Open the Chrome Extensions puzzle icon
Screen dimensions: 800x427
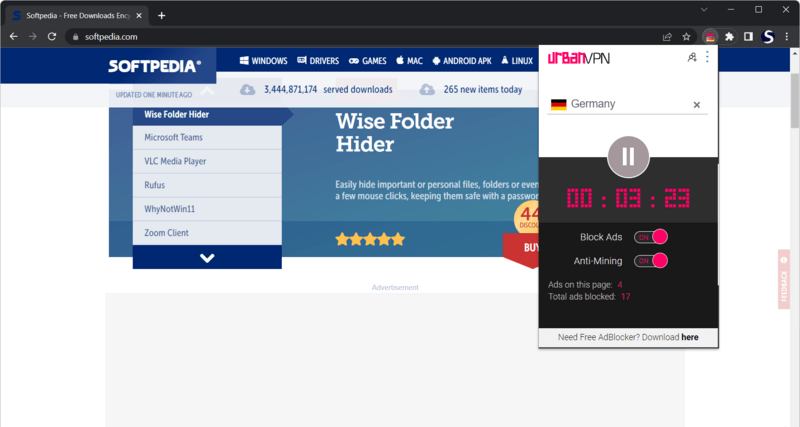[x=729, y=37]
